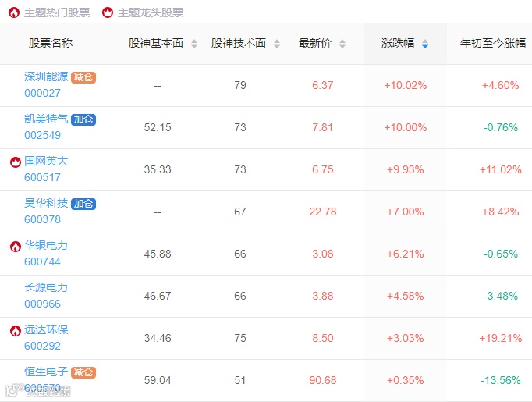Image resolution: width=532 pixels, height=402 pixels.
Task: Open stock 昊华科技
Action: tap(46, 203)
